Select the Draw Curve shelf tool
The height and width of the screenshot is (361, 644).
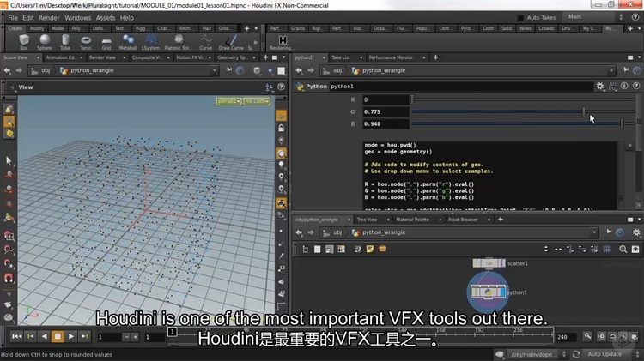click(x=231, y=42)
